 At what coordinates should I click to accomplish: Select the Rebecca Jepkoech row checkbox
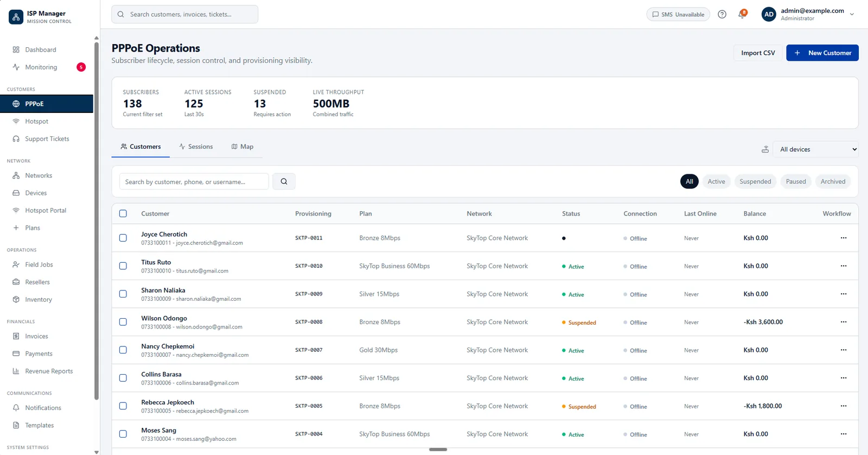click(123, 406)
